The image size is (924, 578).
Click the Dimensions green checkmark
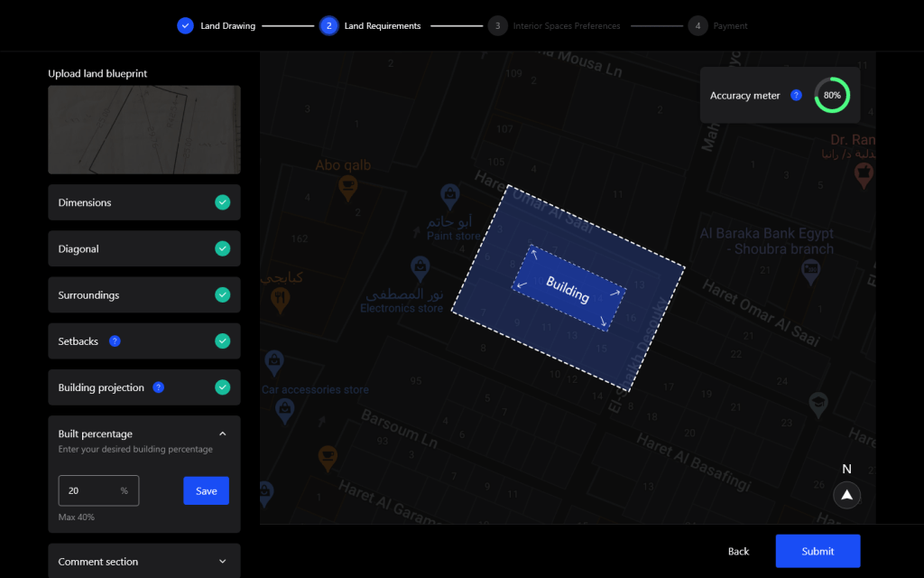(222, 202)
